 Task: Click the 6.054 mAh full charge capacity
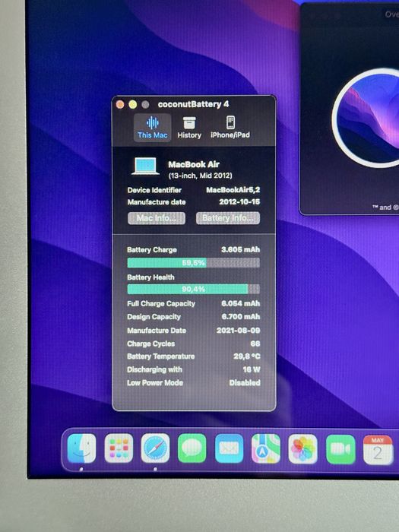(x=241, y=303)
